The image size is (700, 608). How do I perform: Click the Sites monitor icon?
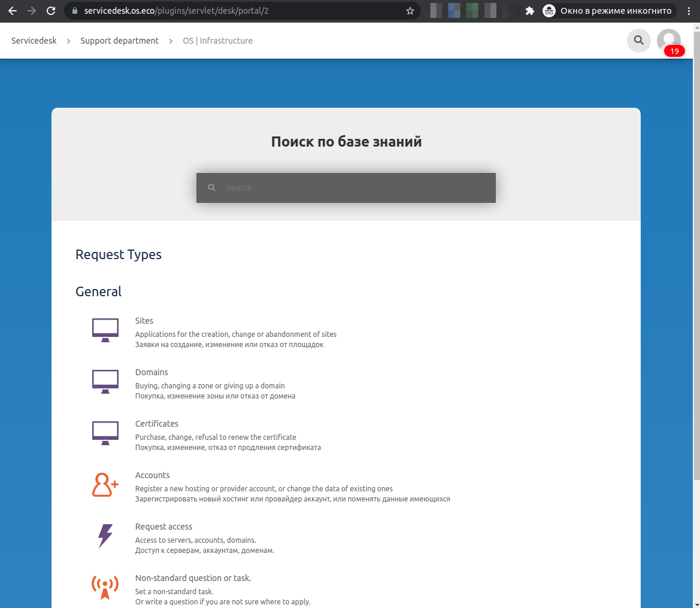click(105, 330)
